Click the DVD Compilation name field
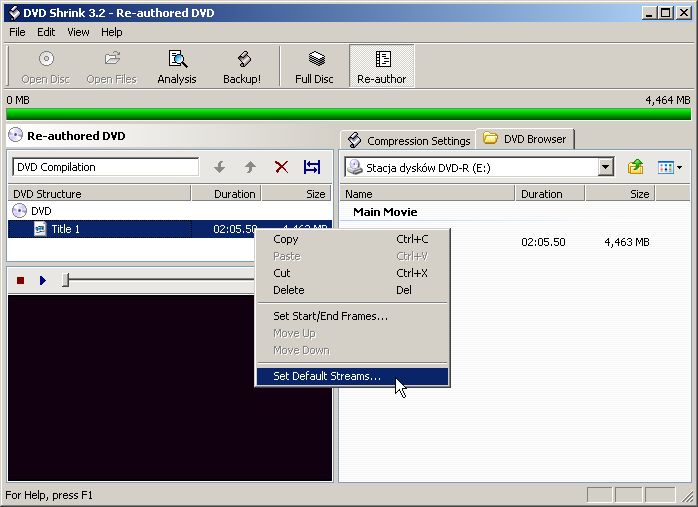The width and height of the screenshot is (698, 507). (x=106, y=167)
